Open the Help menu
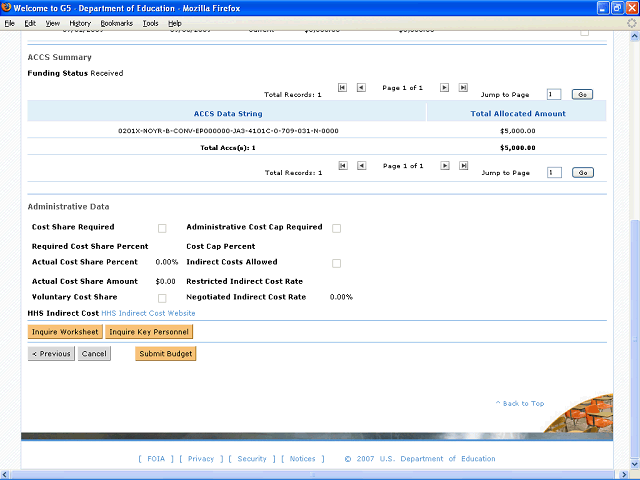640x480 pixels. [175, 23]
